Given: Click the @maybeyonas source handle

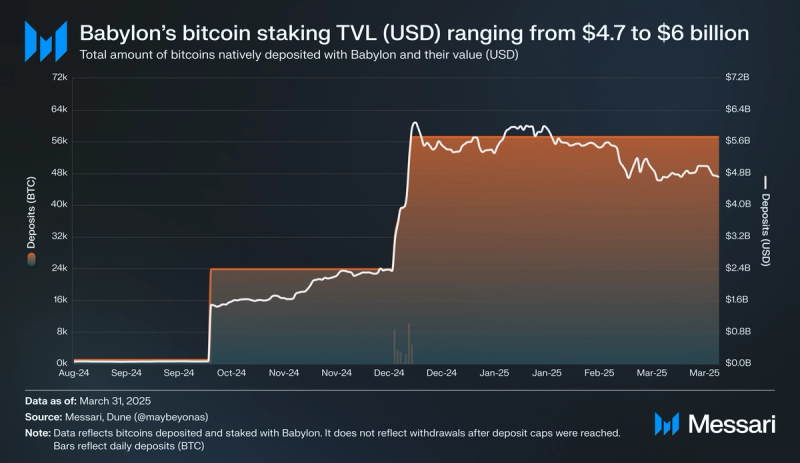Looking at the screenshot, I should pyautogui.click(x=171, y=417).
